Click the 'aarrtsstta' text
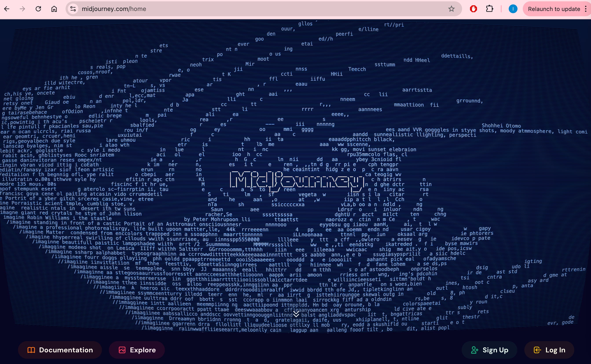591x364 pixels. click(417, 90)
